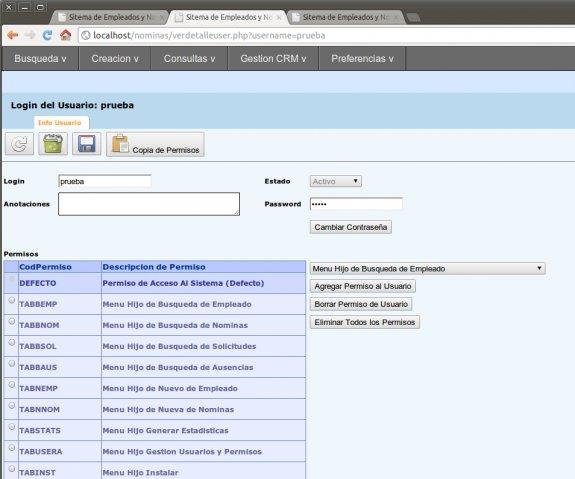Expand the Gestion CRM menu
Viewport: 575px width, 479px height.
tap(273, 58)
